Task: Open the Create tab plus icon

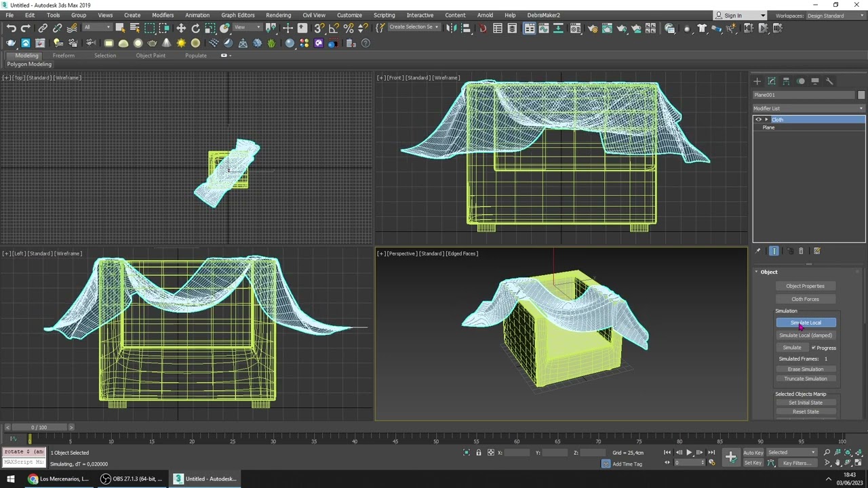Action: (x=757, y=81)
